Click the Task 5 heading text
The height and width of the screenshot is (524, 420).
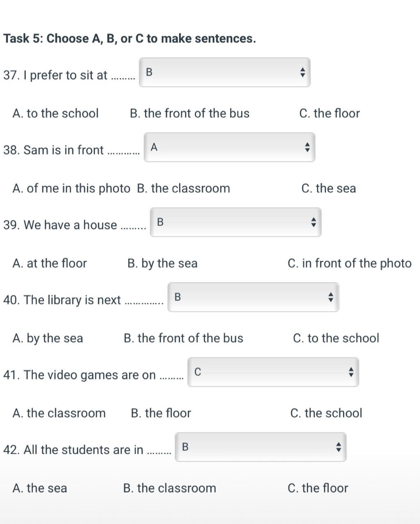(130, 39)
